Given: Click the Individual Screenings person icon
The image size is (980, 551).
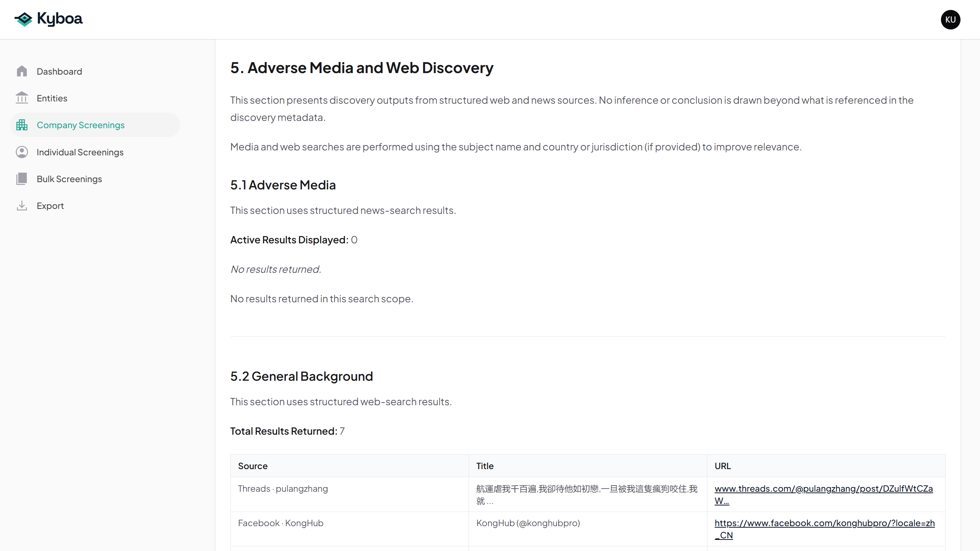Looking at the screenshot, I should point(22,152).
